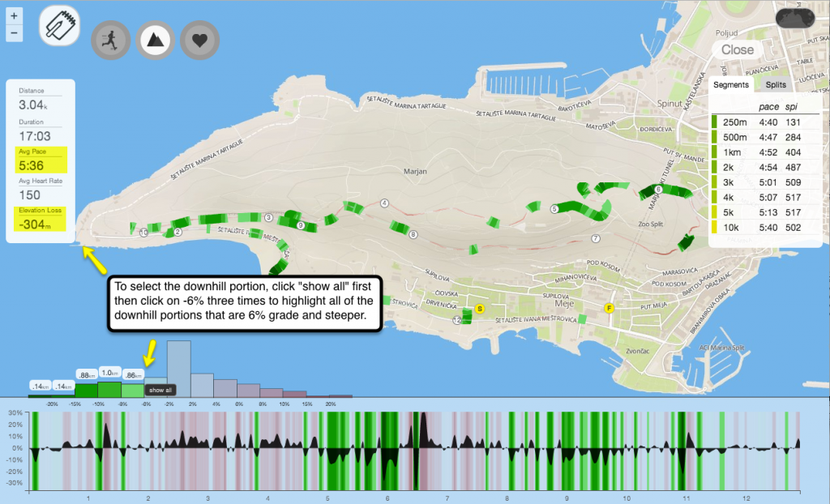The height and width of the screenshot is (504, 830).
Task: Select the 6% to 8% grade bar
Action: (249, 391)
